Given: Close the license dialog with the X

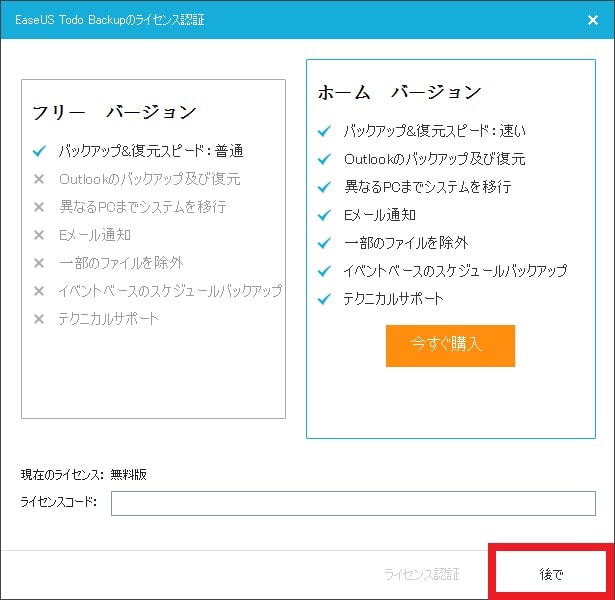Looking at the screenshot, I should coord(593,20).
